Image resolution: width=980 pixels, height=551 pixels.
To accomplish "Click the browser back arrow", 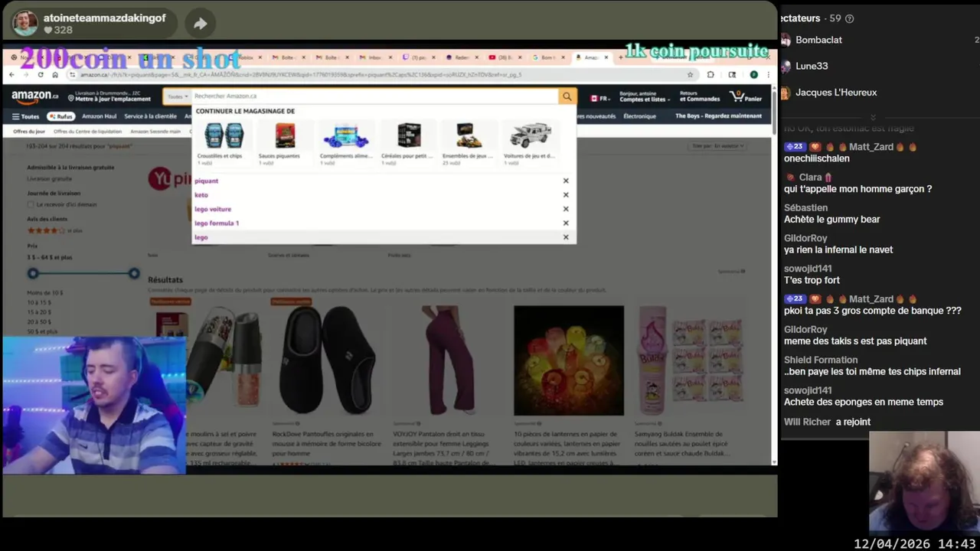I will [x=11, y=75].
